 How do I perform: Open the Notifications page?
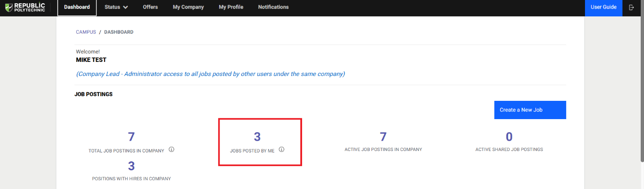tap(273, 7)
